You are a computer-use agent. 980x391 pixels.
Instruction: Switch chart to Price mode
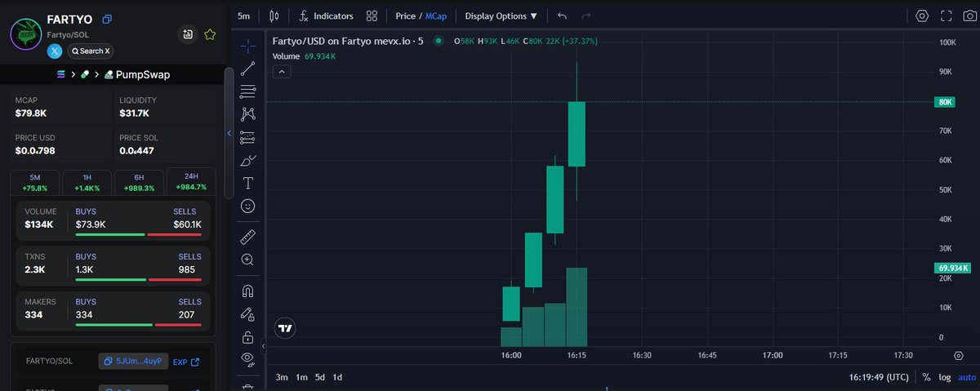[405, 16]
